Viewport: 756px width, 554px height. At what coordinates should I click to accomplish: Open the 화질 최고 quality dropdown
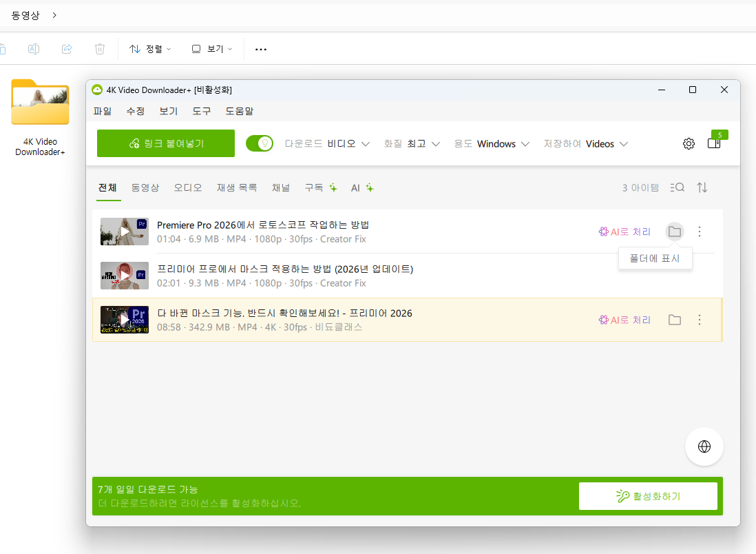click(x=412, y=144)
